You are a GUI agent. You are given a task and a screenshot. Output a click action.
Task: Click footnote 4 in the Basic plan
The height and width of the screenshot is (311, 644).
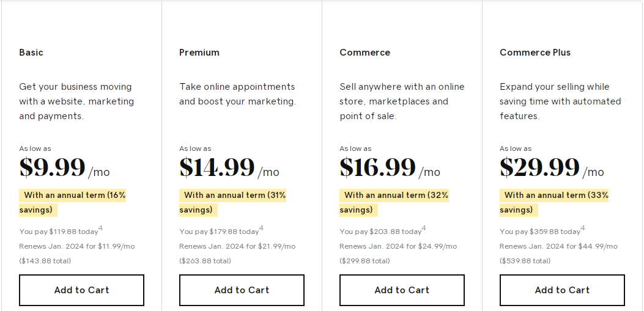(100, 229)
